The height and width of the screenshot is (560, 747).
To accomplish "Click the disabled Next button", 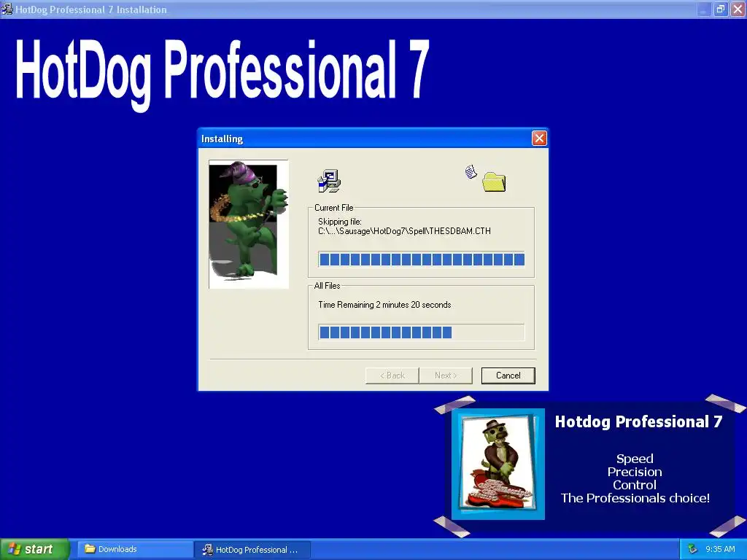I will point(446,376).
